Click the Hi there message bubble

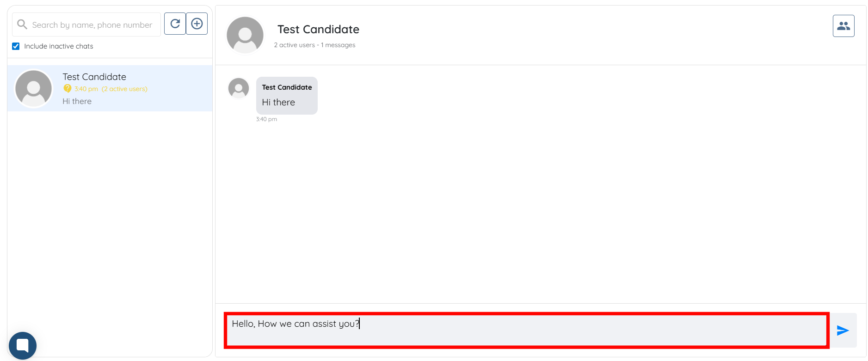click(287, 96)
